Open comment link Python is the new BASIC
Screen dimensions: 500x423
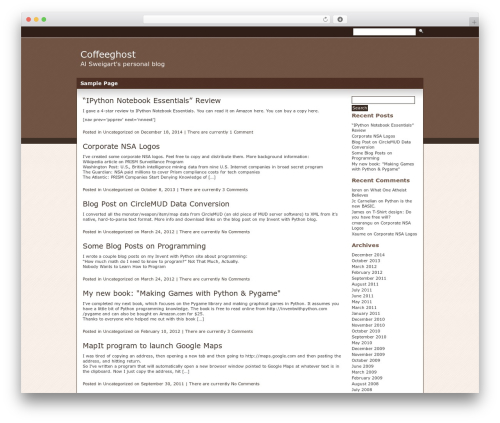click(382, 203)
